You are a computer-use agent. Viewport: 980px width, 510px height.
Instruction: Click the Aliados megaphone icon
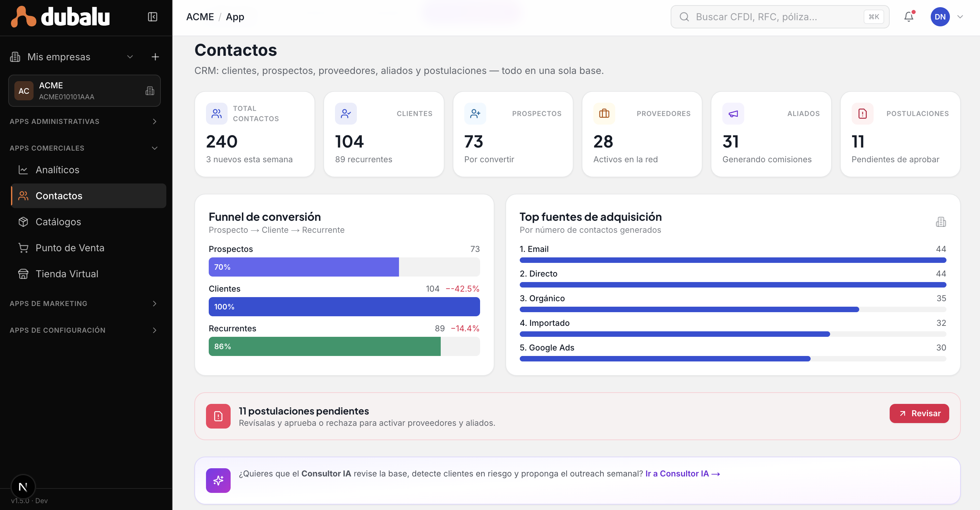point(733,113)
